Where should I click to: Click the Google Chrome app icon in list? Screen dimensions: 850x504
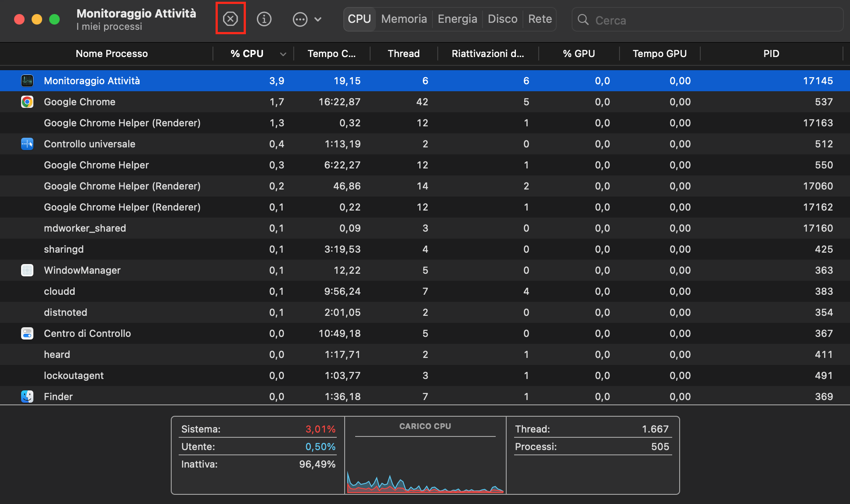click(27, 102)
